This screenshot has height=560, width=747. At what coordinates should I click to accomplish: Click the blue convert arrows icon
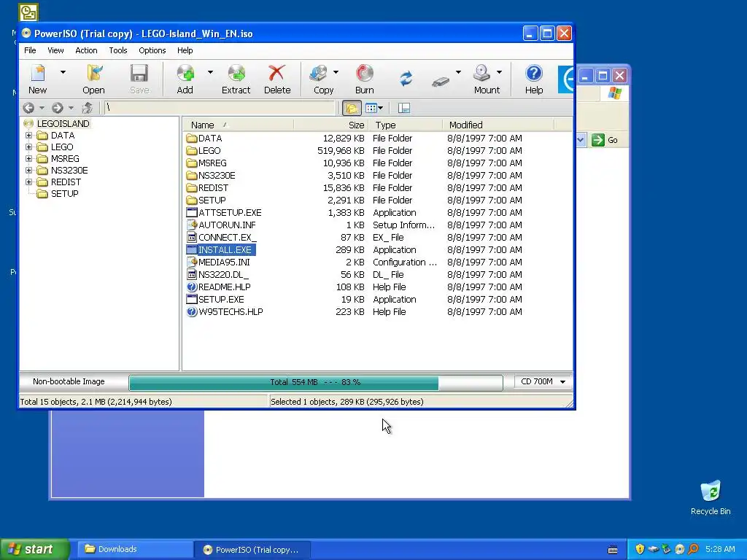406,79
